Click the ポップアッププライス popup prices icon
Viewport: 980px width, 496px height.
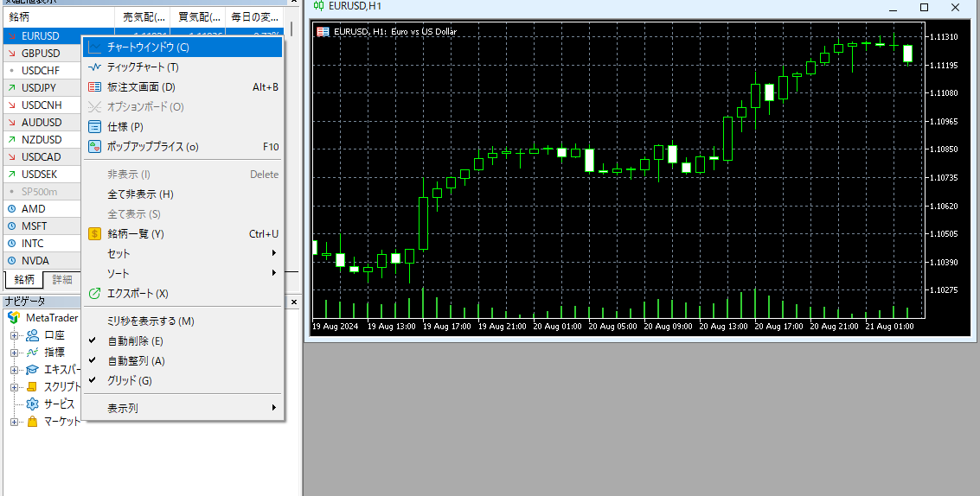pyautogui.click(x=95, y=146)
